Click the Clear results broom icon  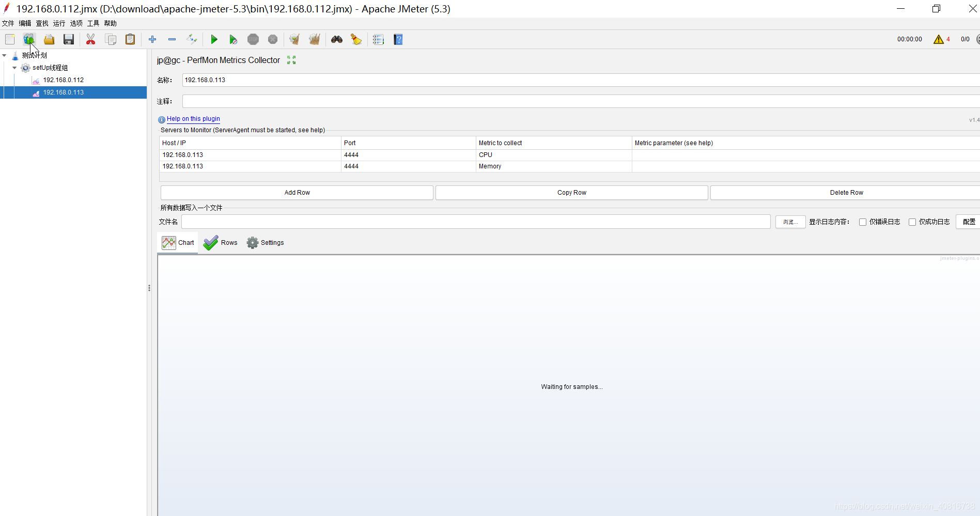click(294, 39)
